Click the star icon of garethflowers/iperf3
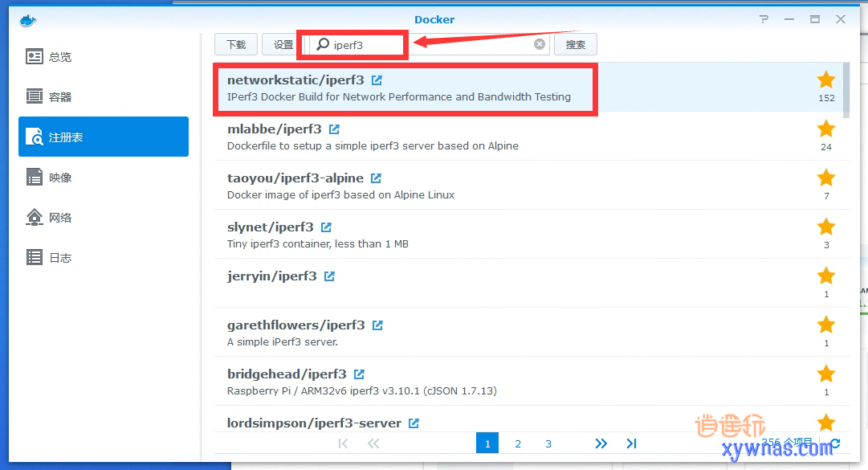868x470 pixels. [x=826, y=325]
